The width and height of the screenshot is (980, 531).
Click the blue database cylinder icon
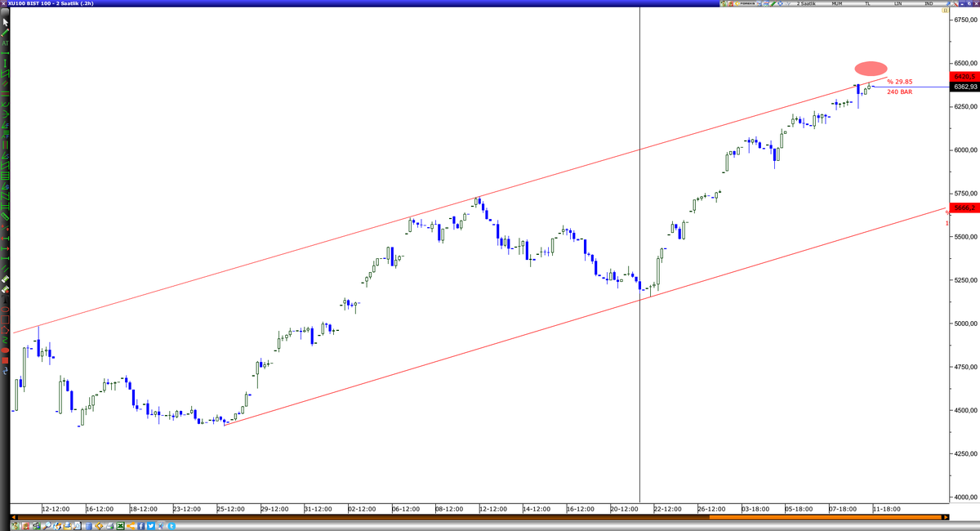88,526
